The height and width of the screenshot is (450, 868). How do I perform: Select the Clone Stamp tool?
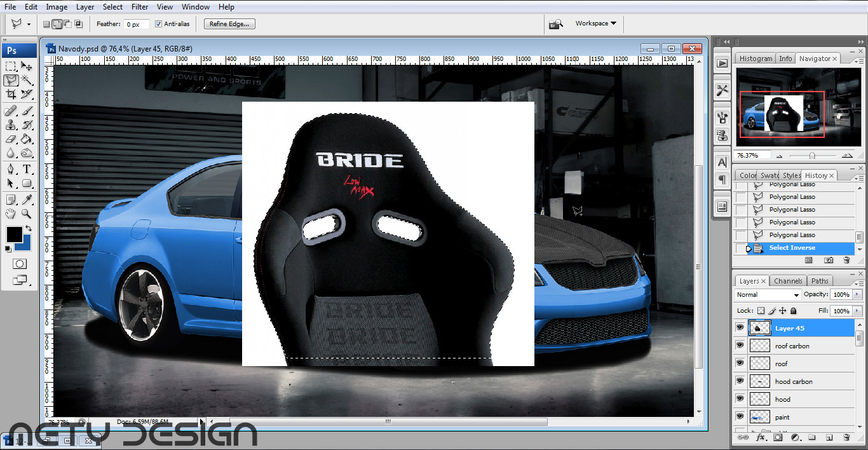[x=11, y=125]
